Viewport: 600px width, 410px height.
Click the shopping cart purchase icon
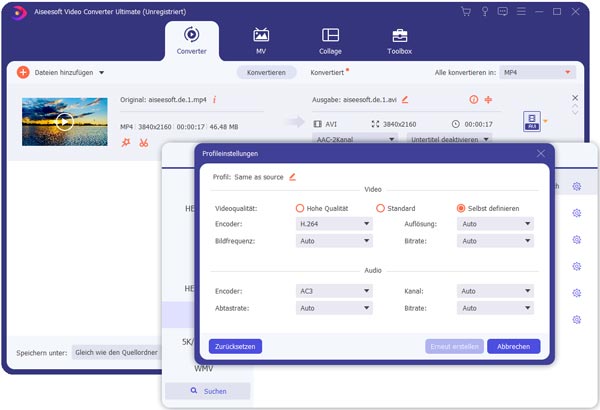click(466, 11)
